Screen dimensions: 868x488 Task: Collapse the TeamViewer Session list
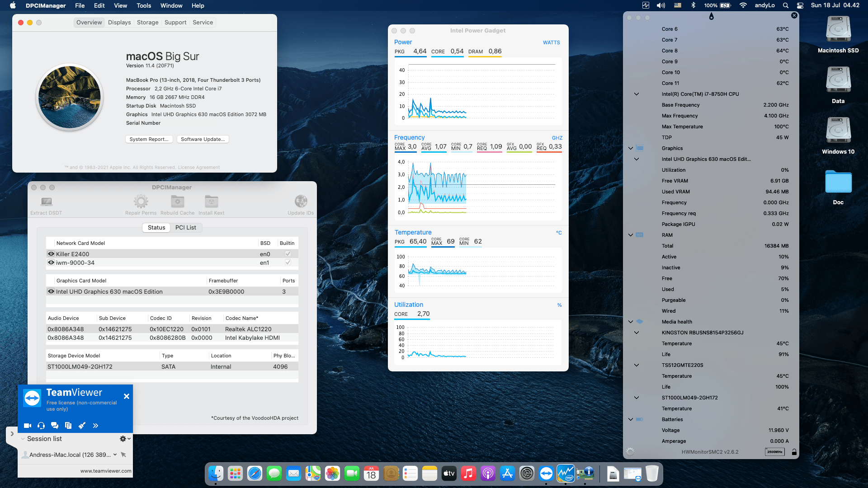(x=23, y=439)
